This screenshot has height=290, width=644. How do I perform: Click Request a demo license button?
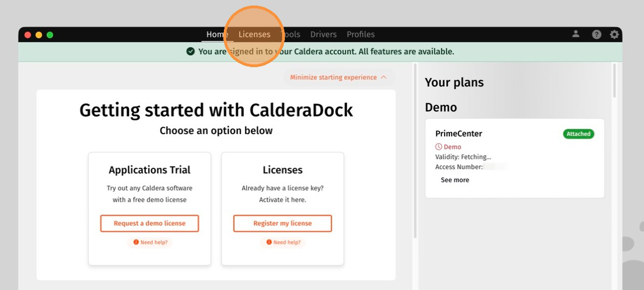pyautogui.click(x=150, y=223)
